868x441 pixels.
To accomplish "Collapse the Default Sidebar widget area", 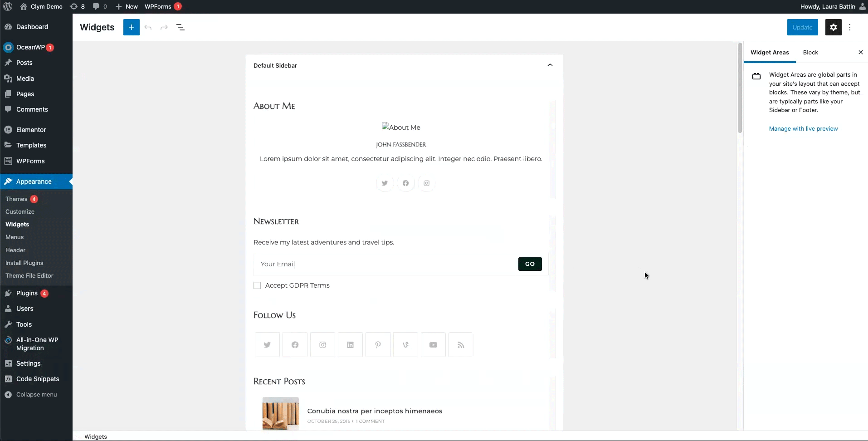I will click(x=550, y=65).
